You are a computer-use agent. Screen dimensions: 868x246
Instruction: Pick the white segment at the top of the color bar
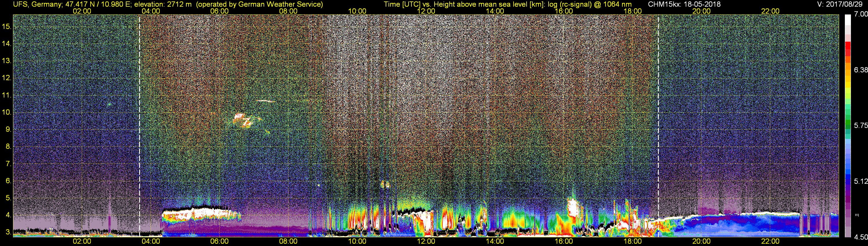(848, 20)
